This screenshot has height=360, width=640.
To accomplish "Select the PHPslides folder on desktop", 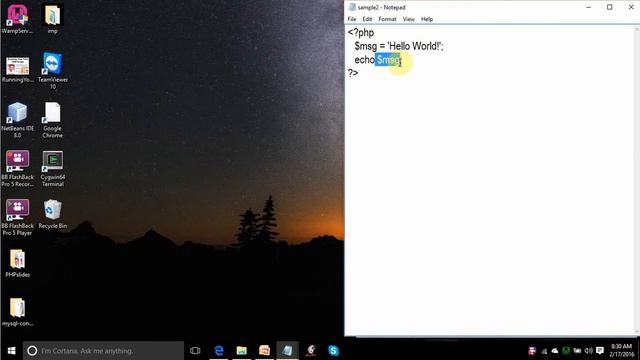I will tap(17, 263).
